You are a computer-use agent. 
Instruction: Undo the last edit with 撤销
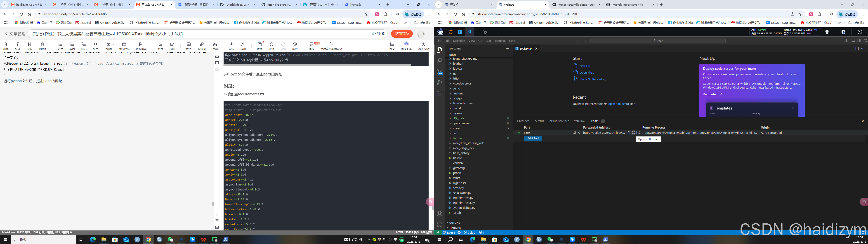point(271,46)
